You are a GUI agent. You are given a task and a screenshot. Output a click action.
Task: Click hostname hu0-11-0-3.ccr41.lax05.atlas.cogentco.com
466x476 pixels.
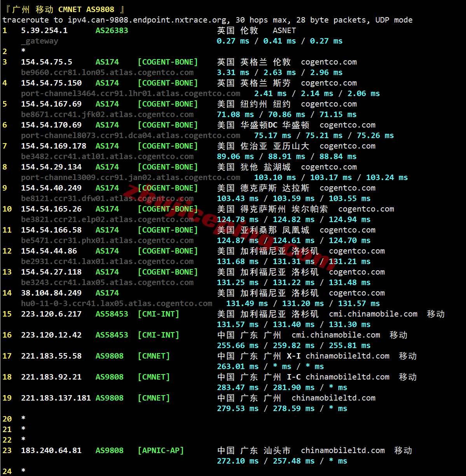coord(117,304)
